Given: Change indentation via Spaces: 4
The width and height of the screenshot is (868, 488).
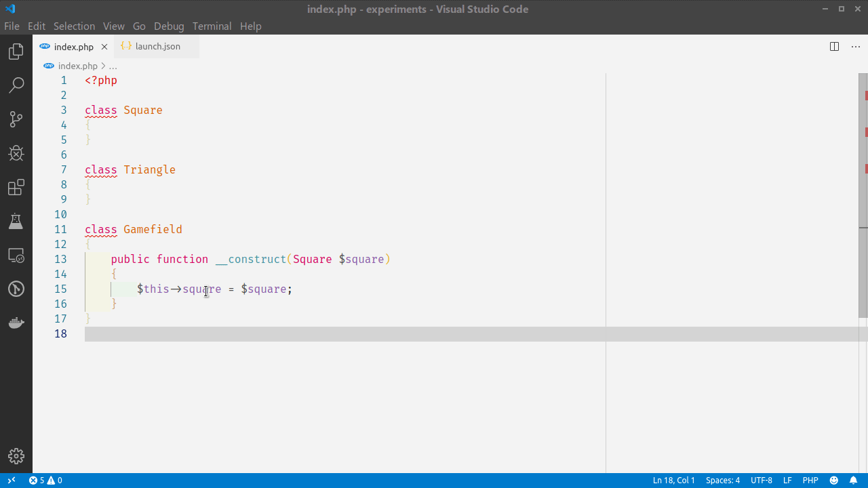Looking at the screenshot, I should pos(722,480).
